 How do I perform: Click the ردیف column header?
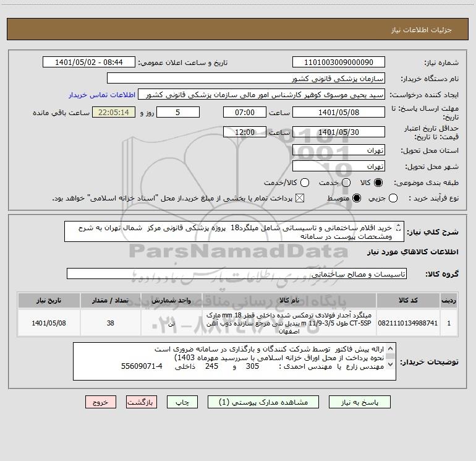coord(449,300)
